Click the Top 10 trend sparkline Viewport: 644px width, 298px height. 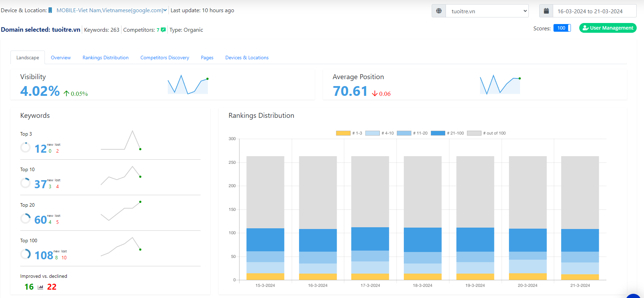[121, 175]
